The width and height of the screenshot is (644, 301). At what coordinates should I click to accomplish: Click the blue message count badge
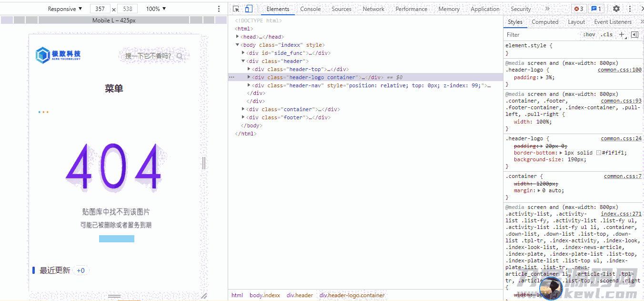[596, 9]
